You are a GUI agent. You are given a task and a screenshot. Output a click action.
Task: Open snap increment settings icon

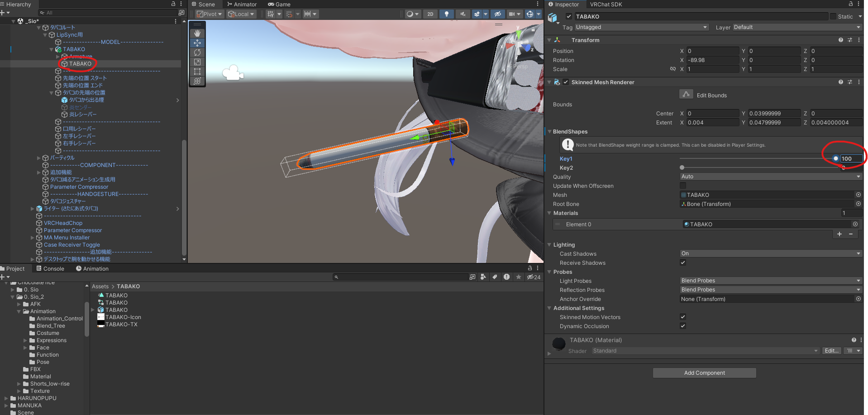308,14
